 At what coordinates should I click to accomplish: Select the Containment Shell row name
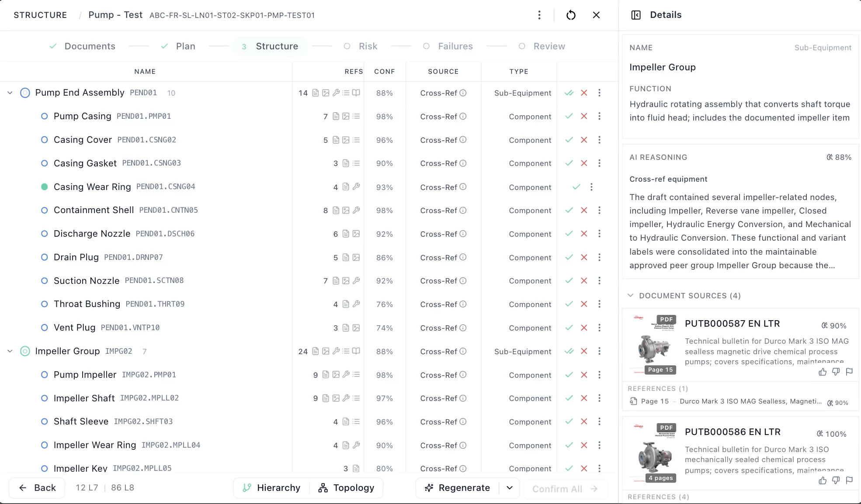pyautogui.click(x=94, y=210)
